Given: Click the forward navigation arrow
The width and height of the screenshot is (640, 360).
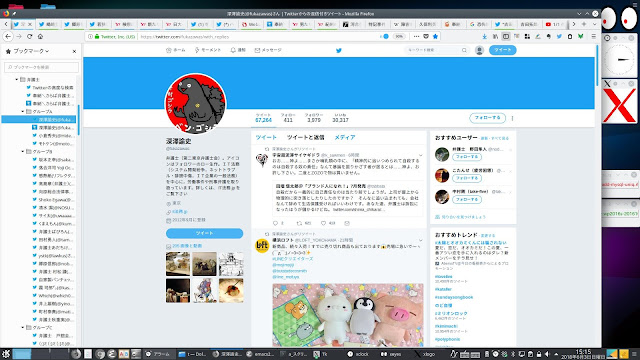Looking at the screenshot, I should coord(19,36).
